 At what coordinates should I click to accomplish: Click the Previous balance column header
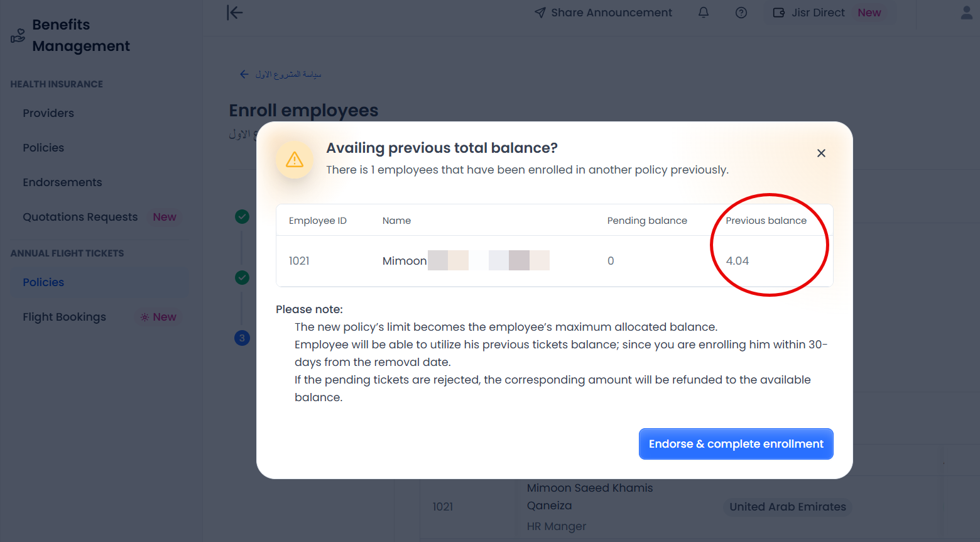(x=766, y=221)
